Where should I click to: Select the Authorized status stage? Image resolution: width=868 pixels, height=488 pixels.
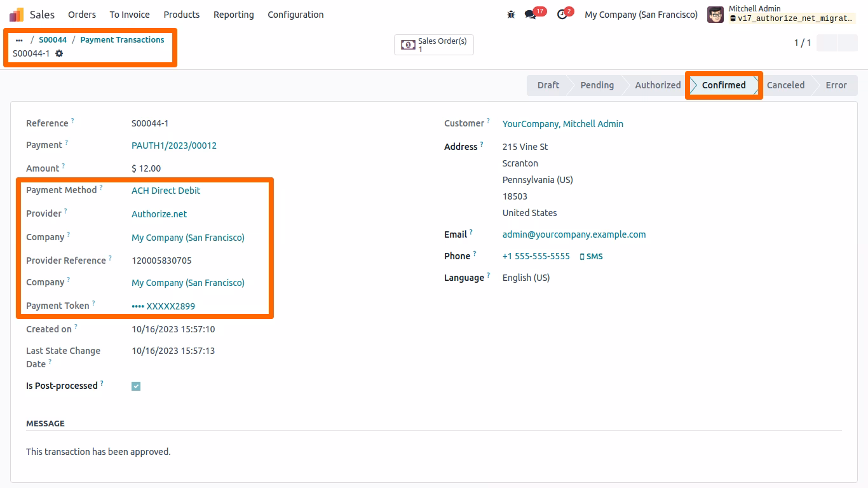click(658, 85)
